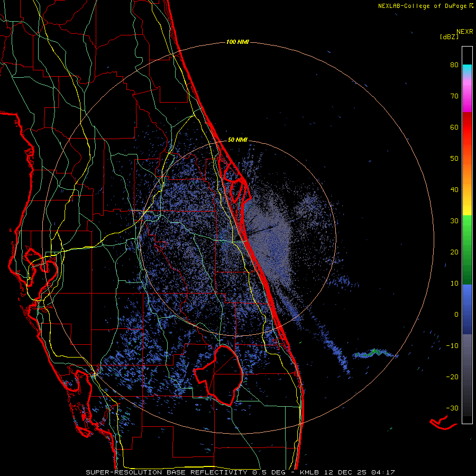Screen dimensions: 476x476
Task: Click the 70 value on the dBZ scale
Action: click(x=454, y=96)
